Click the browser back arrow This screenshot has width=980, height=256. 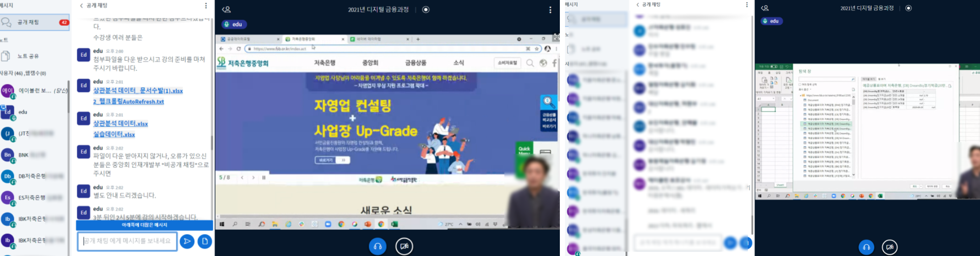tap(221, 49)
